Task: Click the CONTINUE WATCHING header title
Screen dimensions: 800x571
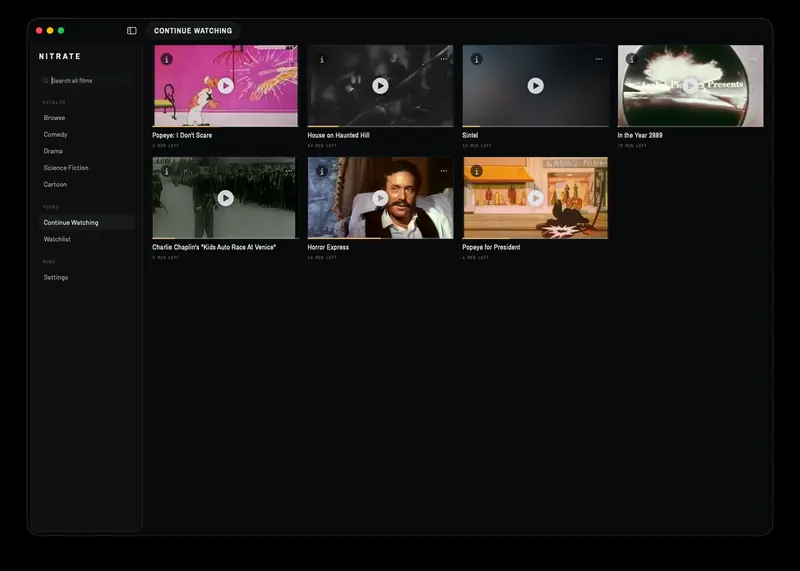Action: coord(193,31)
